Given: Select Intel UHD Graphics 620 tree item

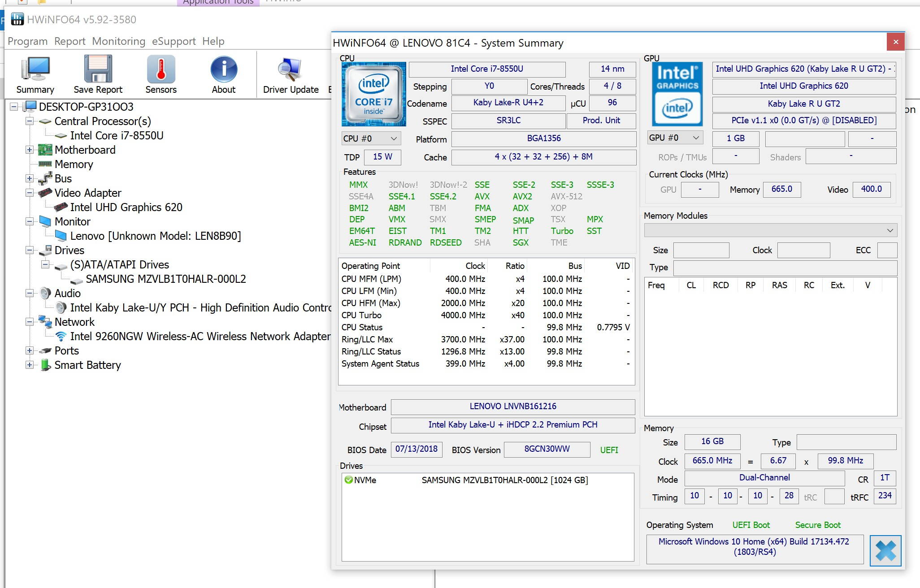Looking at the screenshot, I should click(x=126, y=207).
